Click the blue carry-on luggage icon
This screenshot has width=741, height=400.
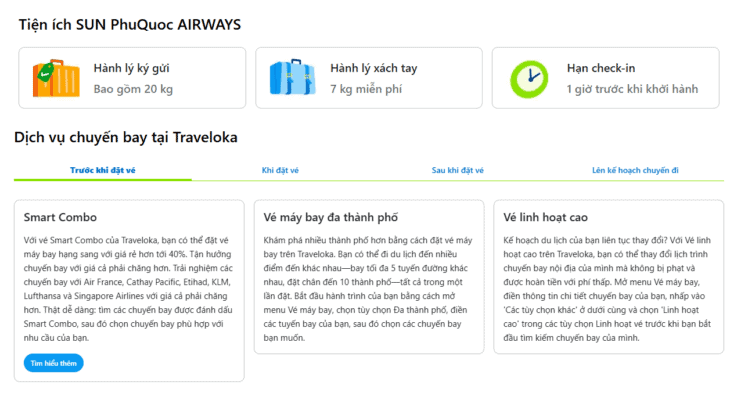point(291,78)
